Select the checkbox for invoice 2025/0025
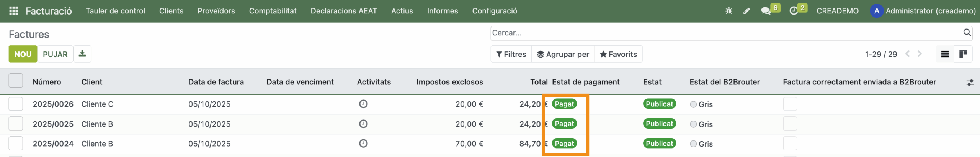 [16, 124]
